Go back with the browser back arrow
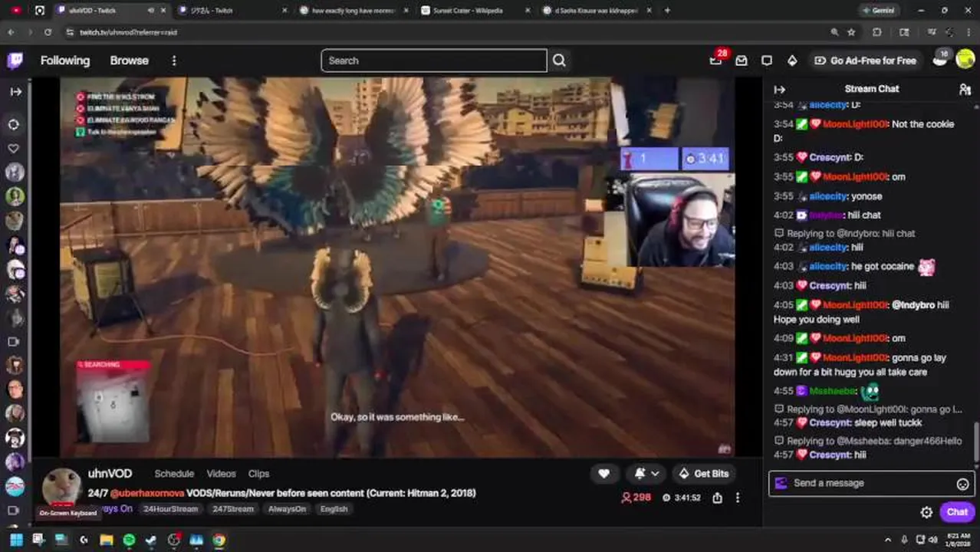The height and width of the screenshot is (552, 980). click(11, 32)
